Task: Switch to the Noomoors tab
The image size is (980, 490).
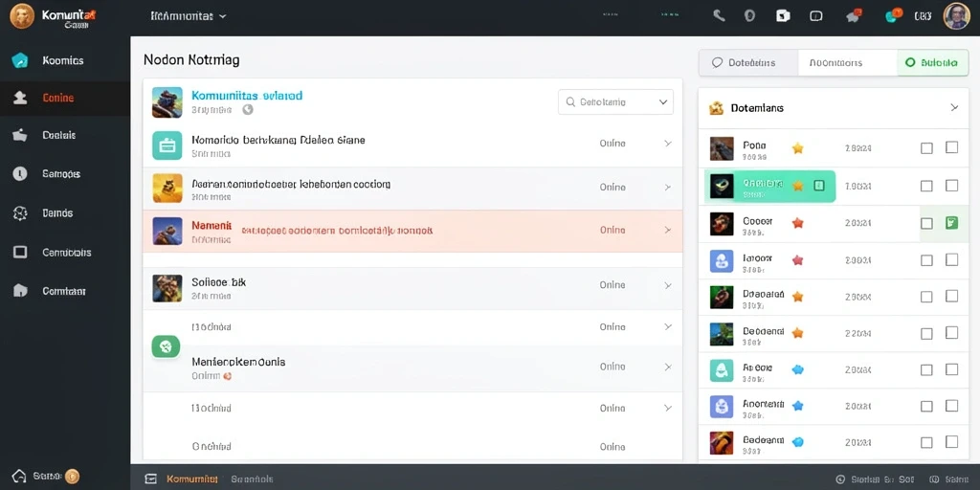Action: 848,62
